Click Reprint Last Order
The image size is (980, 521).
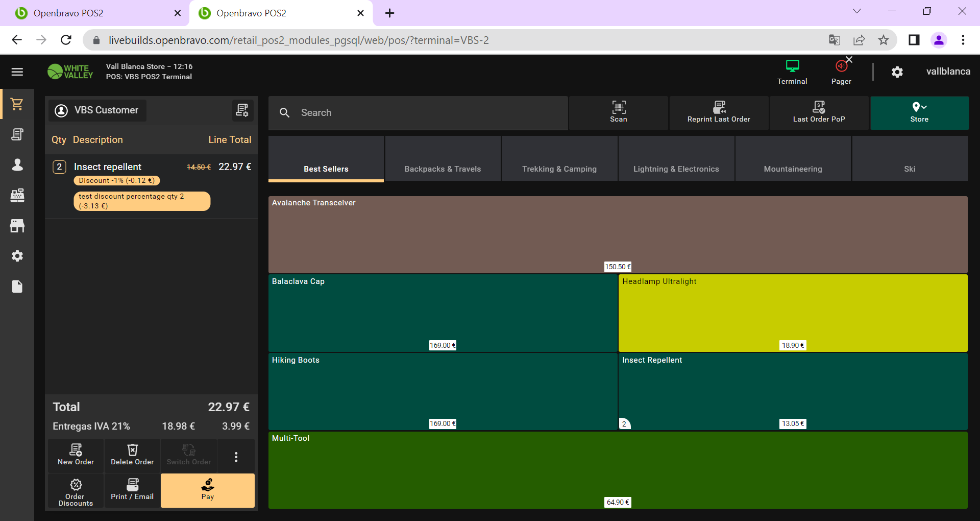pyautogui.click(x=718, y=112)
